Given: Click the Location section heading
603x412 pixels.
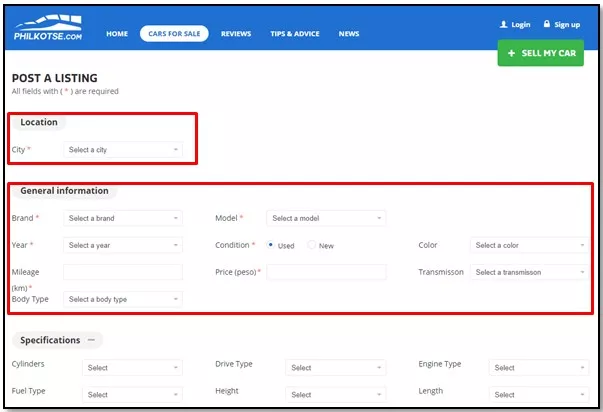Looking at the screenshot, I should tap(39, 122).
